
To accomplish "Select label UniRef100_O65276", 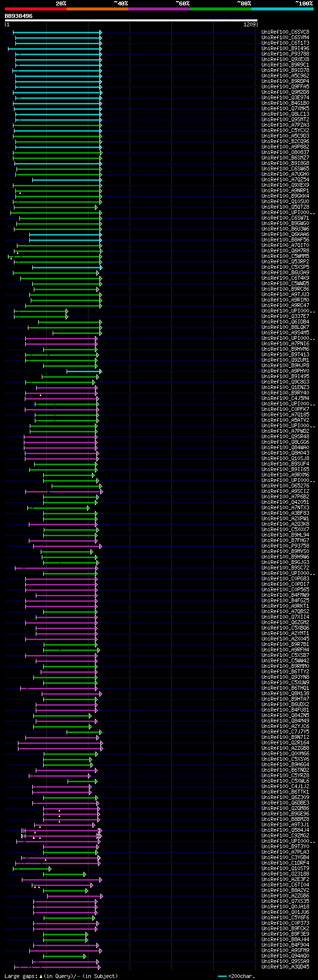I will (x=285, y=486).
